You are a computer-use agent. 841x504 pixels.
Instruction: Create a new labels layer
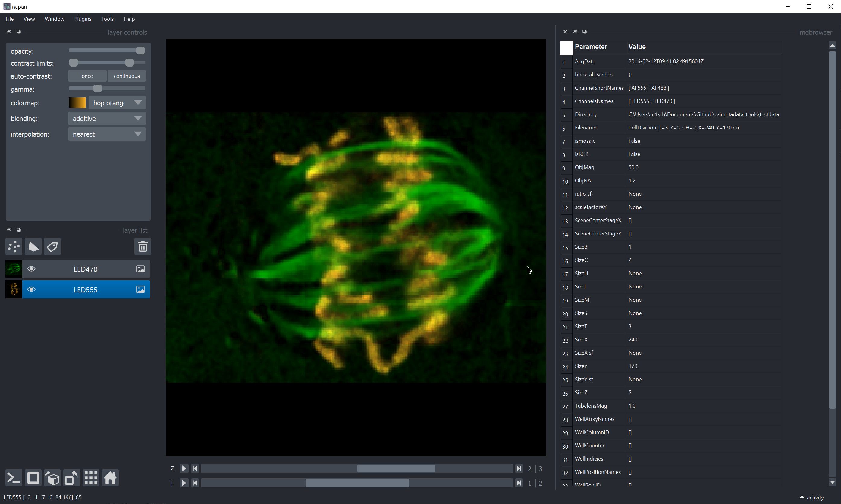52,247
